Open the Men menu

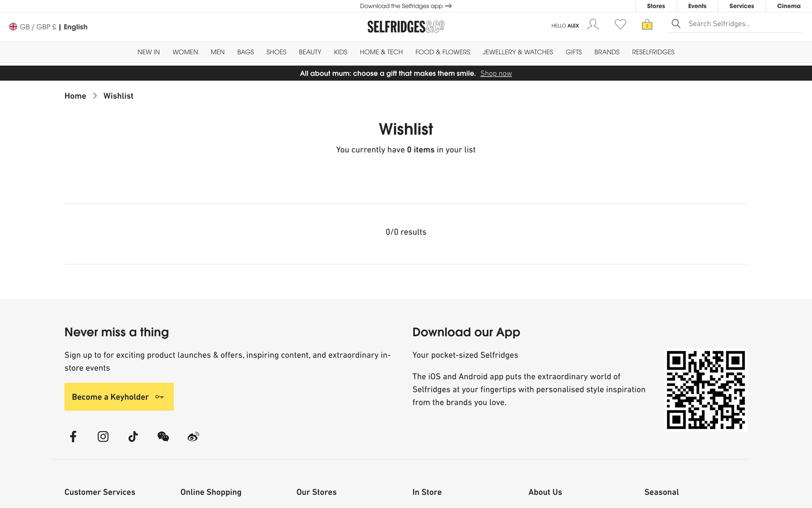[217, 52]
